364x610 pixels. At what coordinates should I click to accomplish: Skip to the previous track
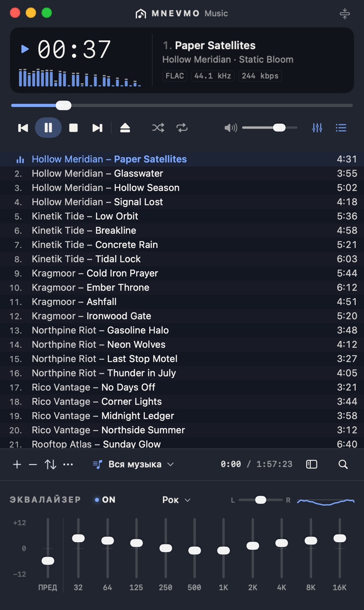pos(23,128)
